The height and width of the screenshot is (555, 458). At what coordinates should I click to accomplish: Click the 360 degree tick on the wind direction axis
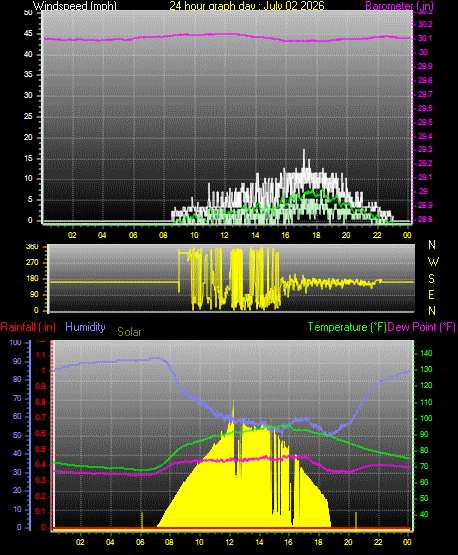pyautogui.click(x=32, y=247)
